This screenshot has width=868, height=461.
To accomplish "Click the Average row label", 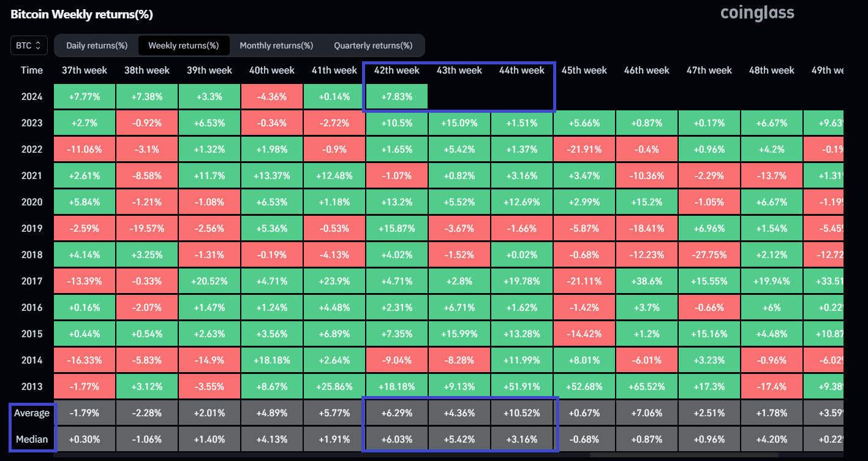I will click(32, 413).
